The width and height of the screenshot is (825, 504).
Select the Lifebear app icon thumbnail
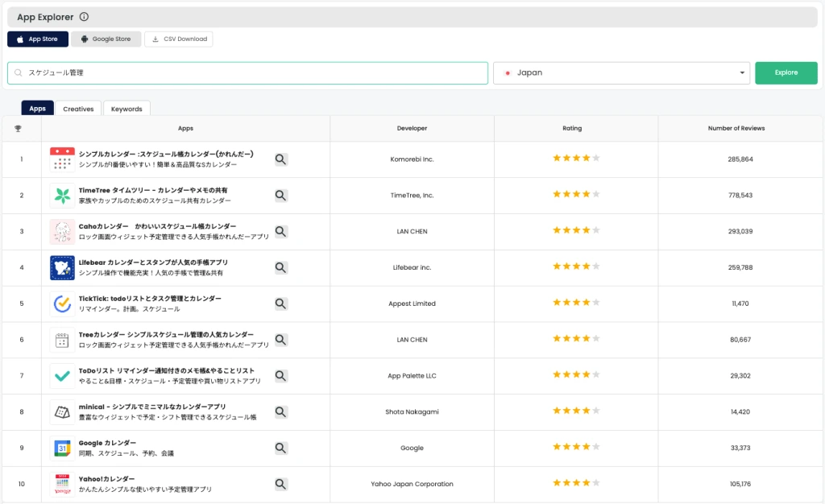pos(60,266)
